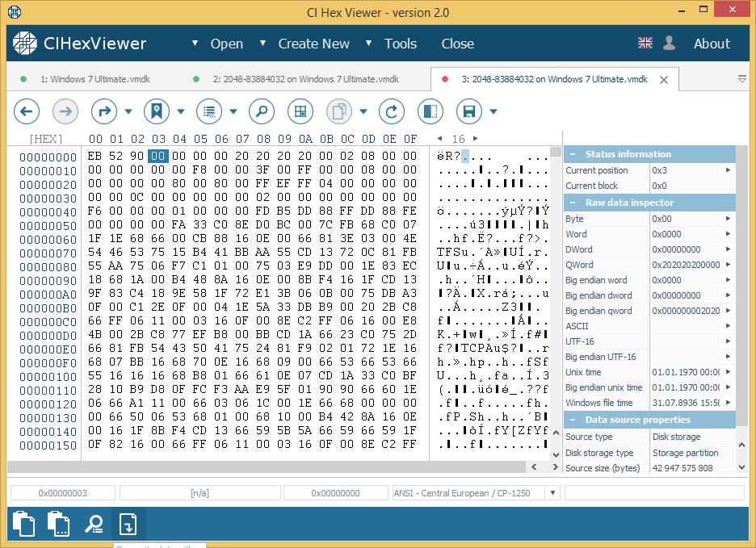Open dropdown arrow next to go-to icon
This screenshot has height=548, width=756.
click(128, 112)
